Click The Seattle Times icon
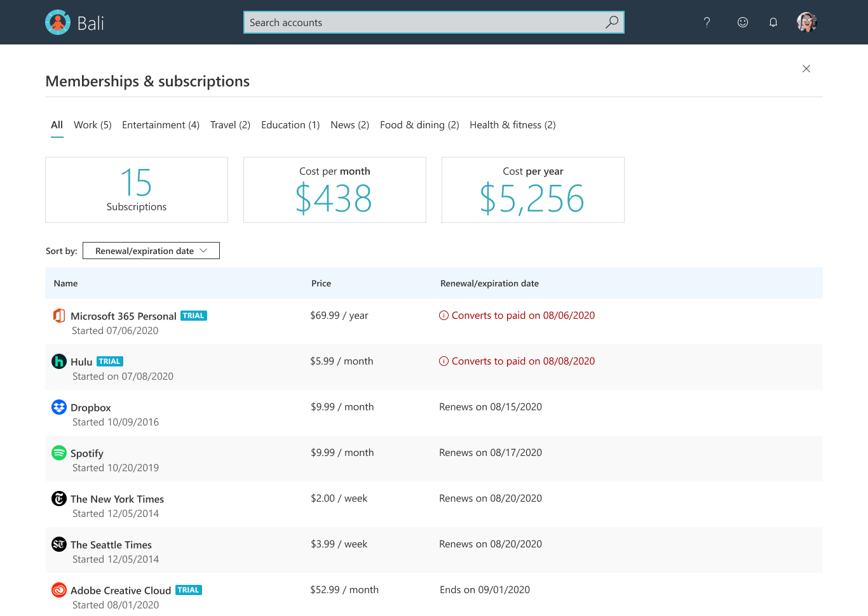 59,544
